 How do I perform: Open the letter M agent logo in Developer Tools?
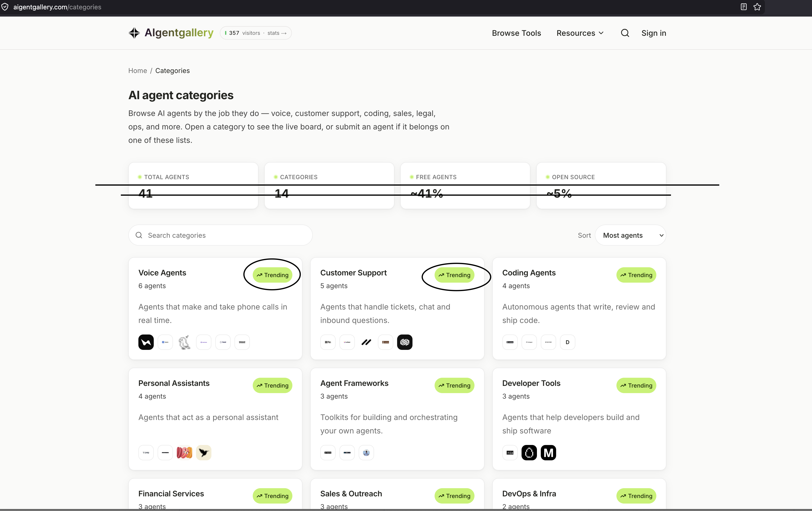[x=548, y=453]
